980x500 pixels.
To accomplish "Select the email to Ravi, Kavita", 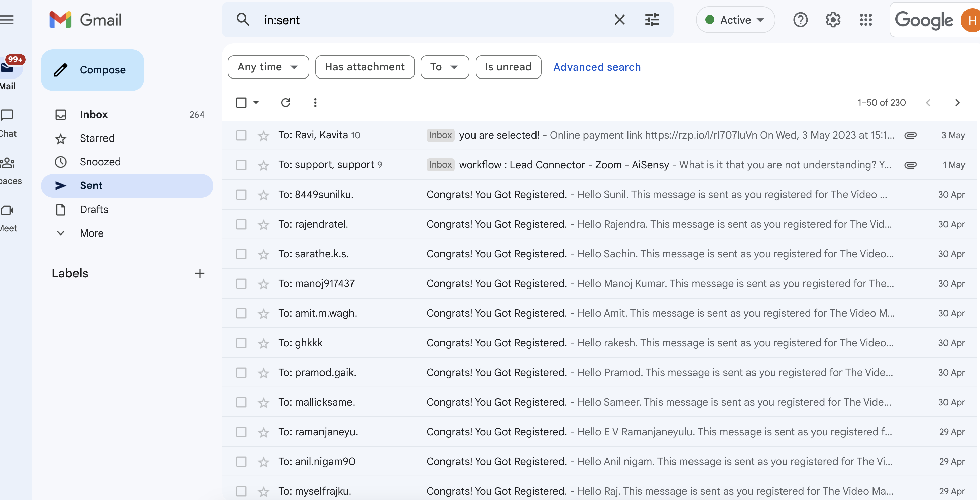I will (241, 135).
